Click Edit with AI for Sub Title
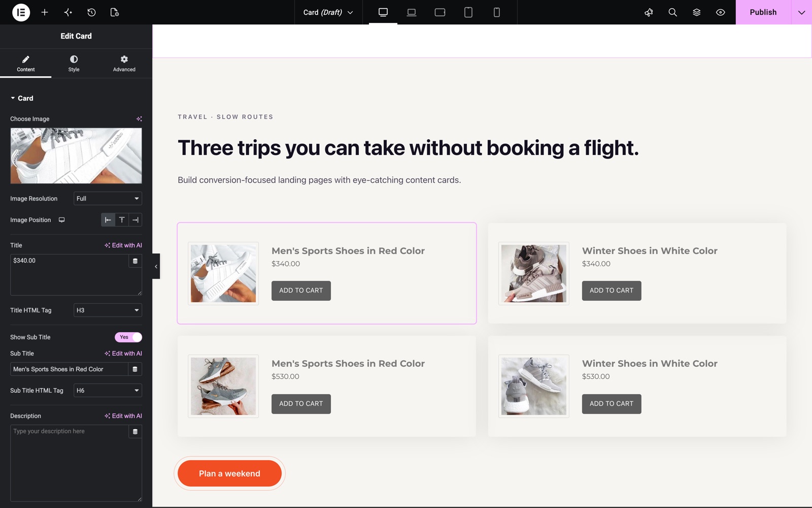Screen dimensions: 812x508 tap(123, 354)
